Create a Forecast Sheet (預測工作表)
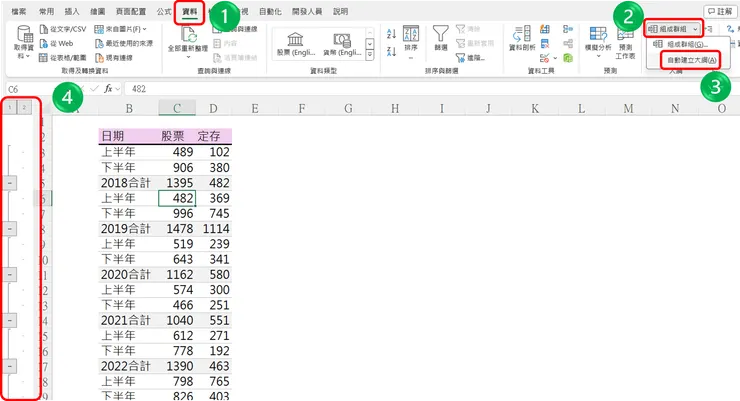 (625, 44)
